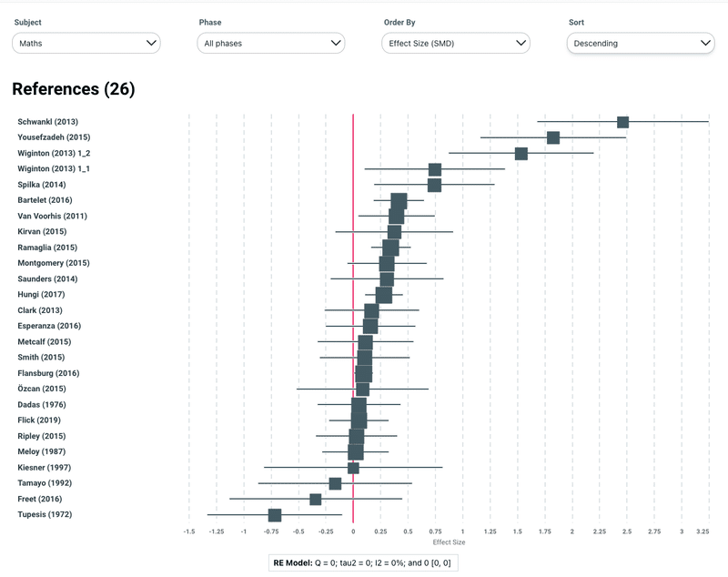Select the Yousefzadeh (2015) square data point
Image resolution: width=728 pixels, height=577 pixels.
click(x=553, y=137)
